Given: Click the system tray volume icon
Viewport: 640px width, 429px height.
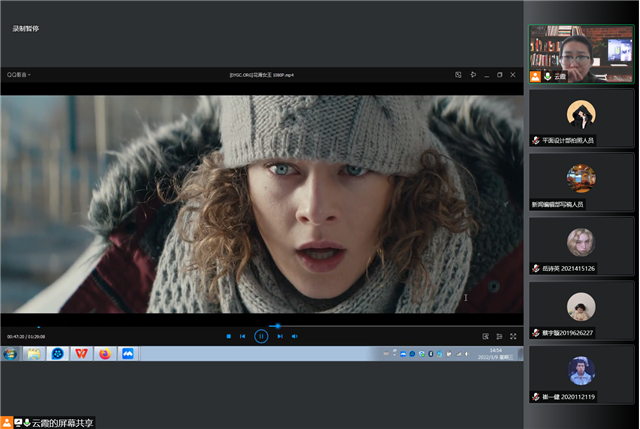Looking at the screenshot, I should (467, 354).
